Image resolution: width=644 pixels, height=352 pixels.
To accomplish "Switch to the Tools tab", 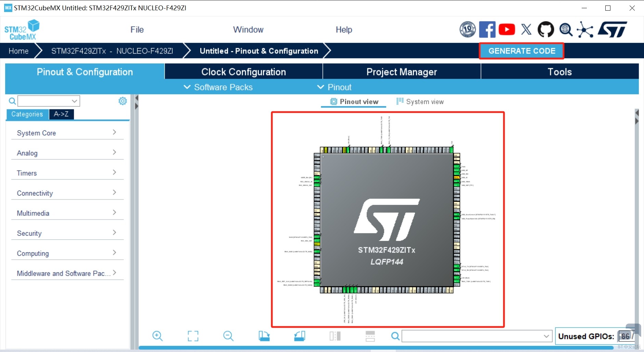I will click(x=560, y=72).
